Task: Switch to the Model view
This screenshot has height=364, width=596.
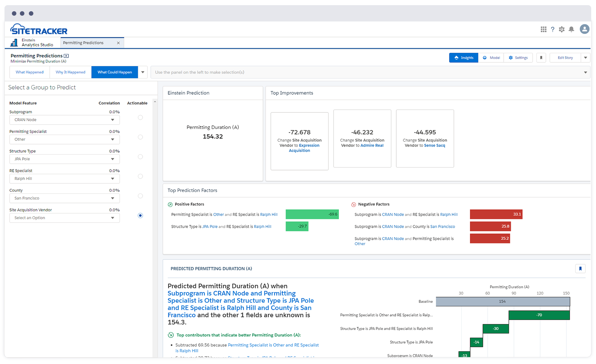Action: point(491,58)
